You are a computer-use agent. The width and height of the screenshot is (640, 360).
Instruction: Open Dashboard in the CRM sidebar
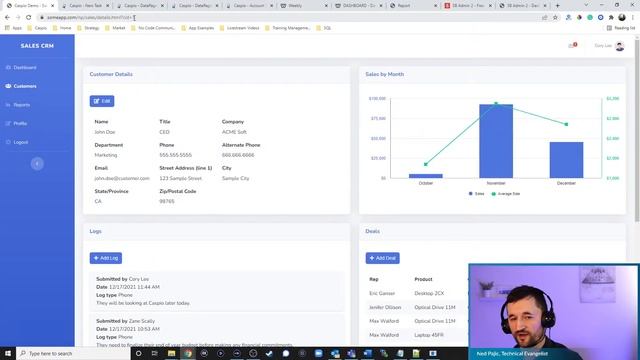pos(21,67)
